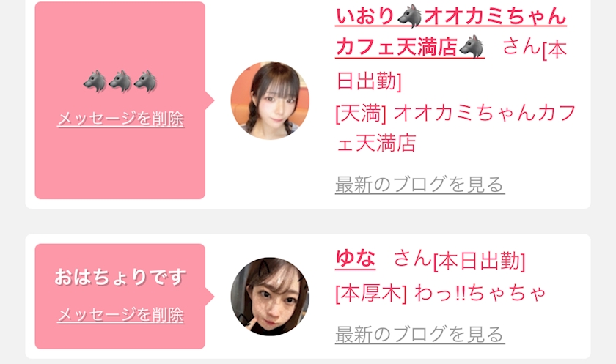The image size is (616, 364).
Task: Open the いおり オオカミちゃんカフェ天満店 profile link
Action: click(x=450, y=31)
